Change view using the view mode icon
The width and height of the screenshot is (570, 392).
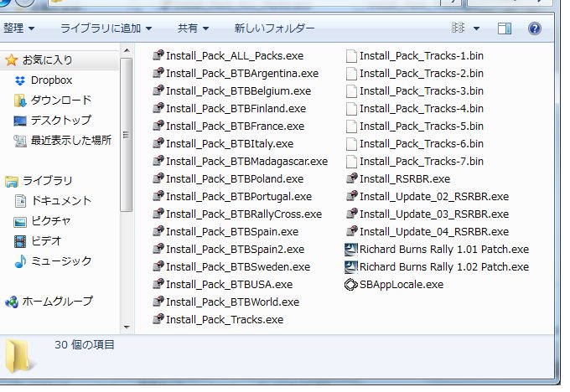tap(458, 28)
